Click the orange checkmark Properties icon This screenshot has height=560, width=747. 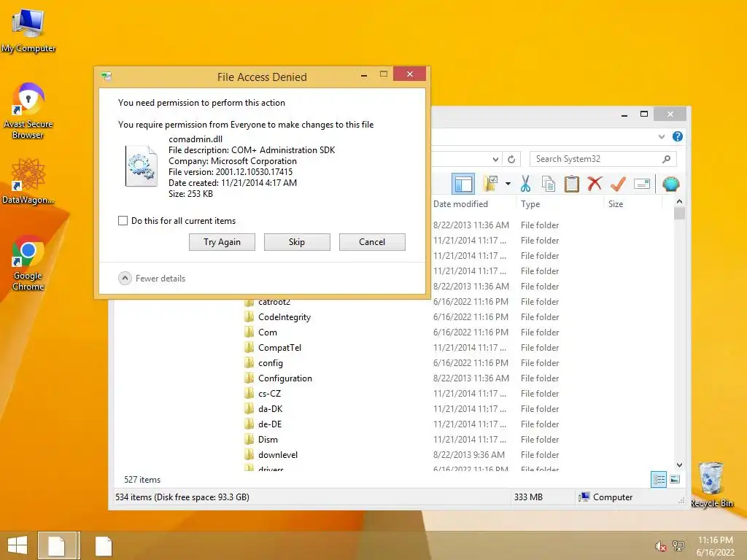click(618, 183)
